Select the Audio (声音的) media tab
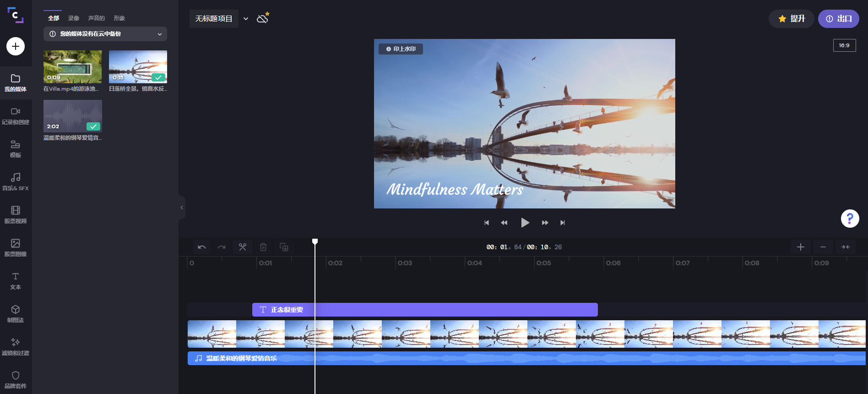 [97, 18]
